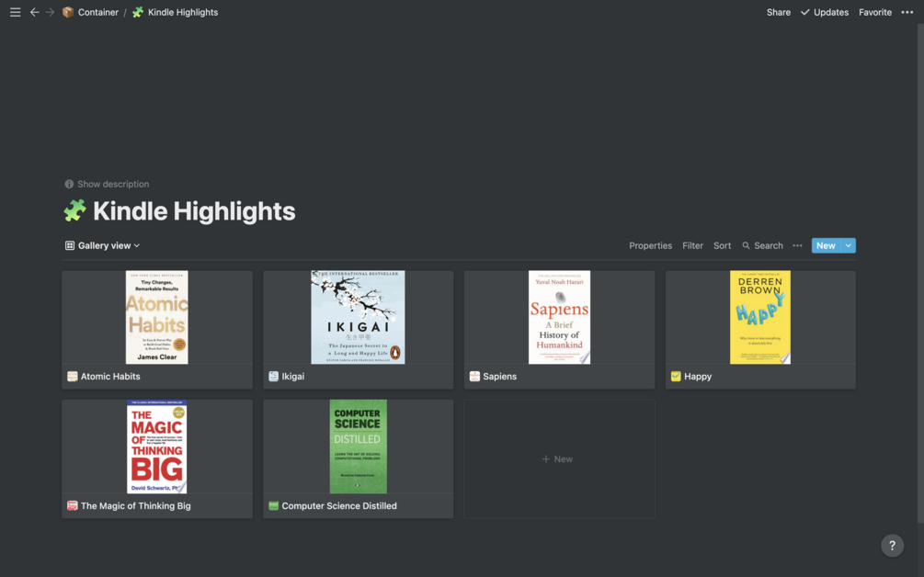Open the sidebar hamburger menu
This screenshot has width=924, height=577.
(16, 12)
